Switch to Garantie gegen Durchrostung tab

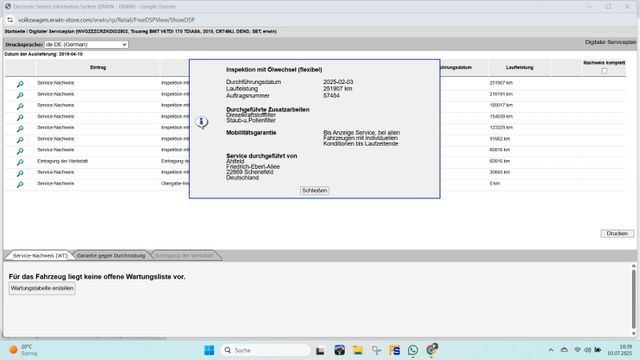pos(111,256)
